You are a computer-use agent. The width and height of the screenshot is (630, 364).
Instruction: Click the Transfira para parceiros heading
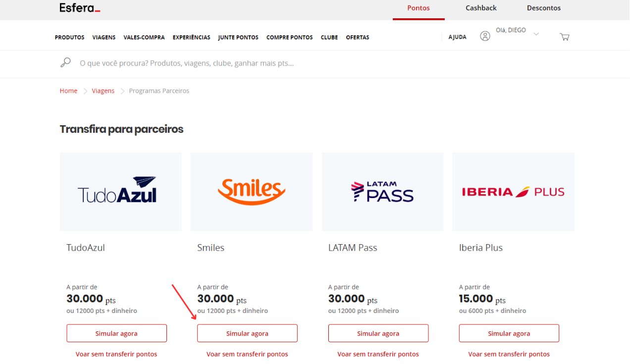tap(121, 129)
